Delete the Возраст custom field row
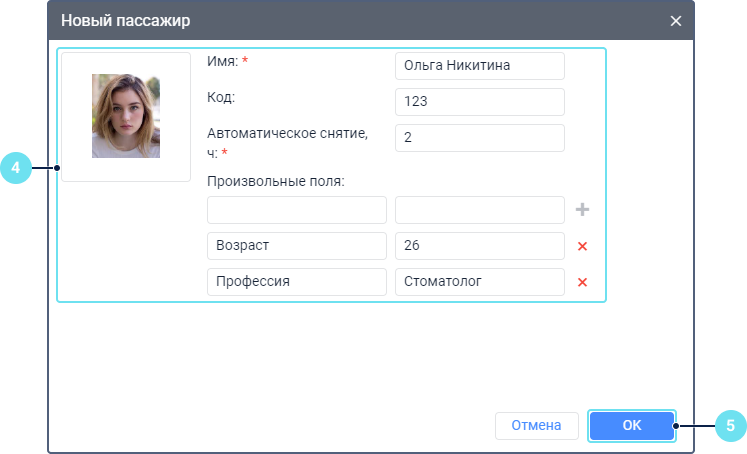The image size is (747, 454). click(x=583, y=246)
